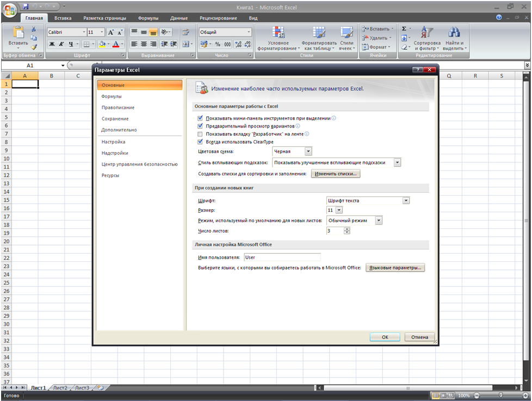This screenshot has height=401, width=532.
Task: Click the Excel Help question mark icon
Action: [499, 17]
